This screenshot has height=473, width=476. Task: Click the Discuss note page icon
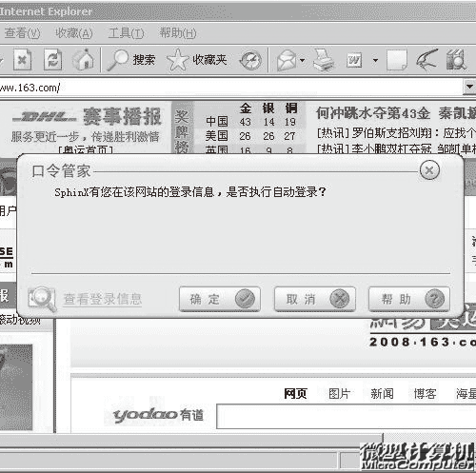[397, 60]
